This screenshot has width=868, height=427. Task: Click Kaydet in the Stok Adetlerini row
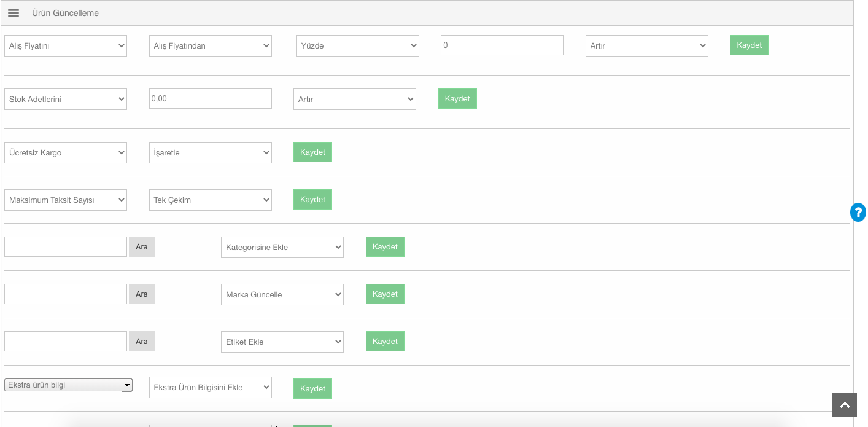coord(457,99)
